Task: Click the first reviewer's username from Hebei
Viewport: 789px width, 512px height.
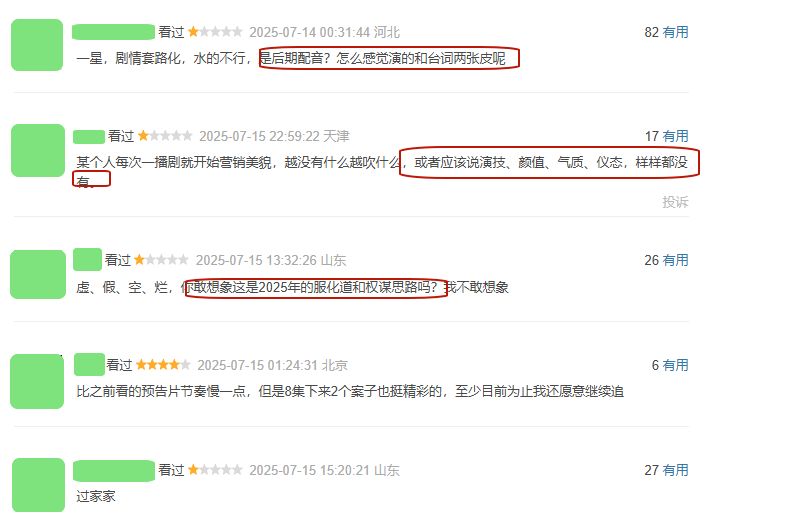Action: pos(113,32)
